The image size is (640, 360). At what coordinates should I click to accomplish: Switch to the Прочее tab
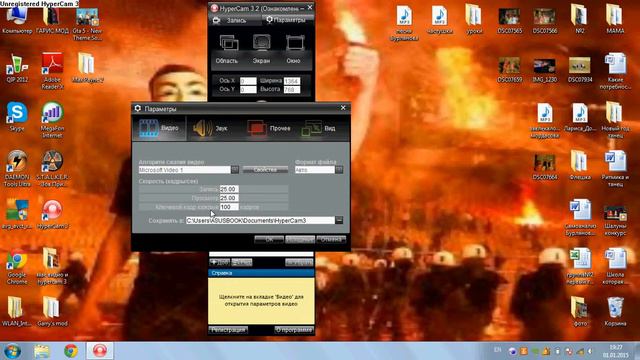click(x=269, y=128)
